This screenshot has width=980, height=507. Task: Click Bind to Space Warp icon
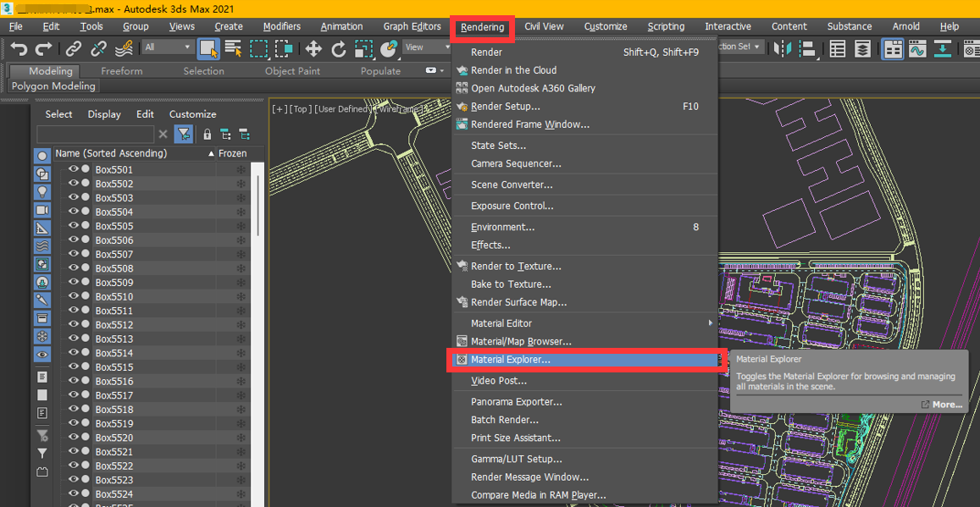[x=125, y=47]
